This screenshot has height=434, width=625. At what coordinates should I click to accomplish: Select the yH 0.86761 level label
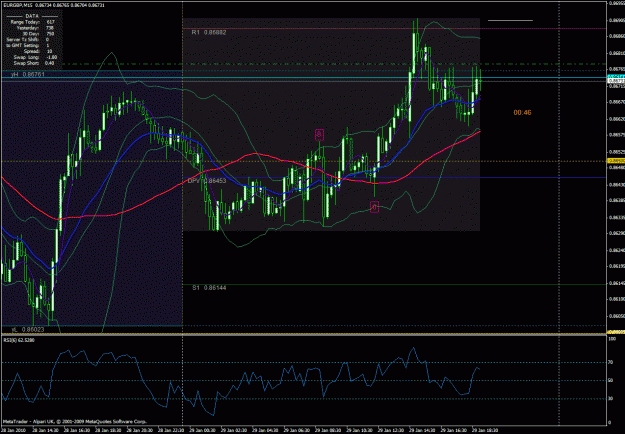point(28,75)
